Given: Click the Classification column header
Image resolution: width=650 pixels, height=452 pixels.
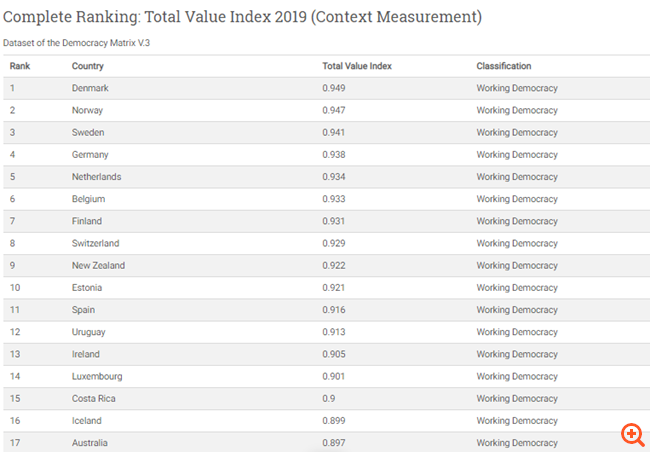Looking at the screenshot, I should 503,66.
